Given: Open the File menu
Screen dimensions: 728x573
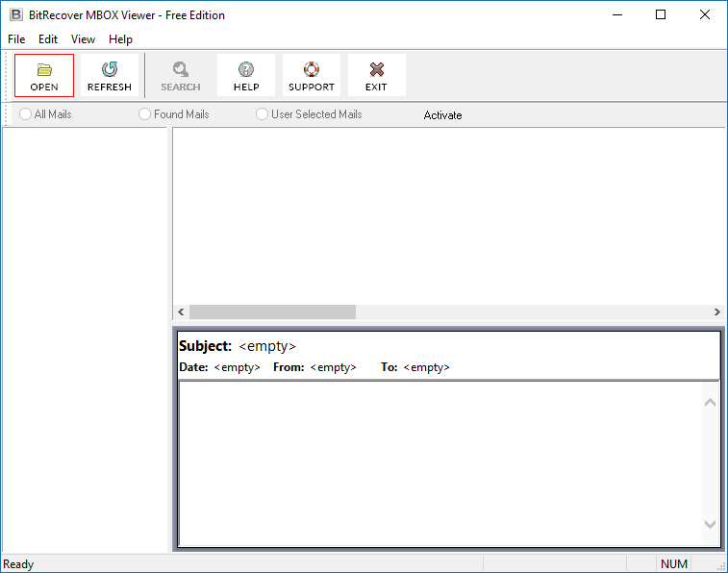Looking at the screenshot, I should click(x=16, y=39).
